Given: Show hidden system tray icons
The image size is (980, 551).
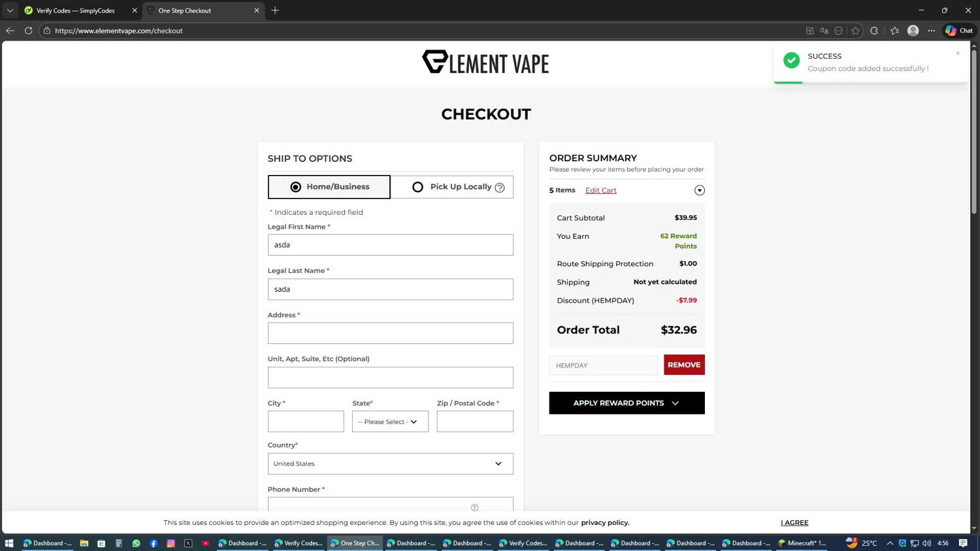Looking at the screenshot, I should click(x=890, y=543).
